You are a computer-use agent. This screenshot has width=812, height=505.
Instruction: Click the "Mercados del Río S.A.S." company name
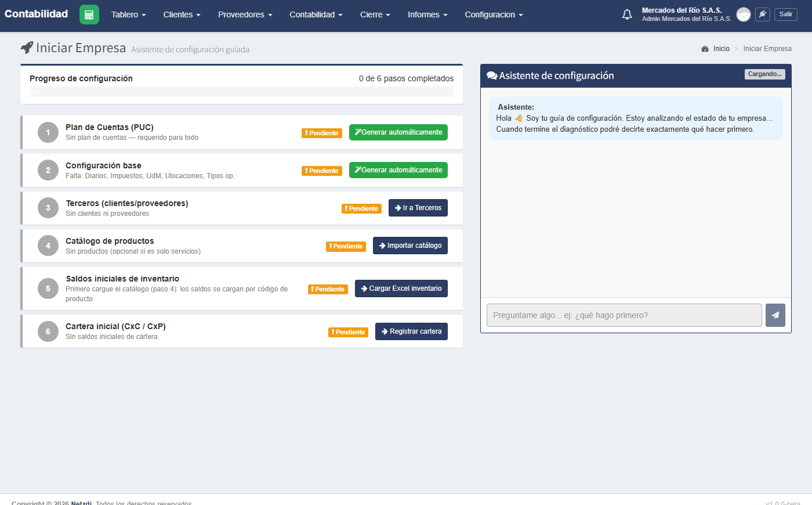[x=682, y=10]
